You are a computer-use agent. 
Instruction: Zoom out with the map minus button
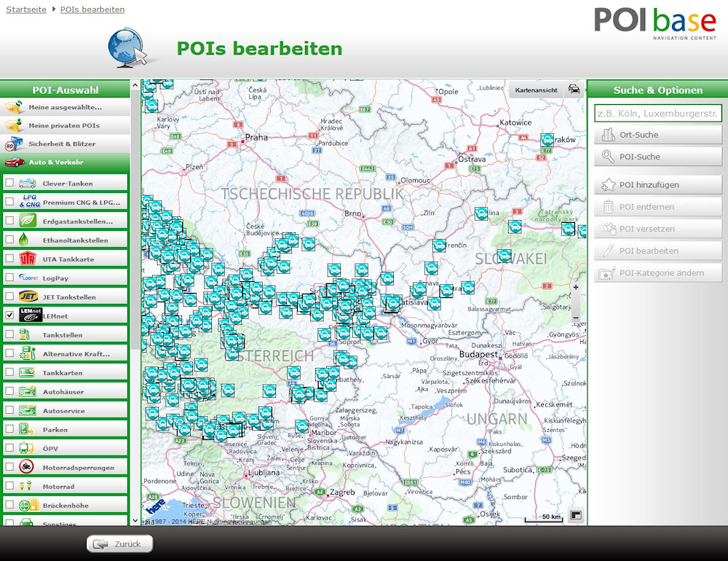tap(576, 318)
